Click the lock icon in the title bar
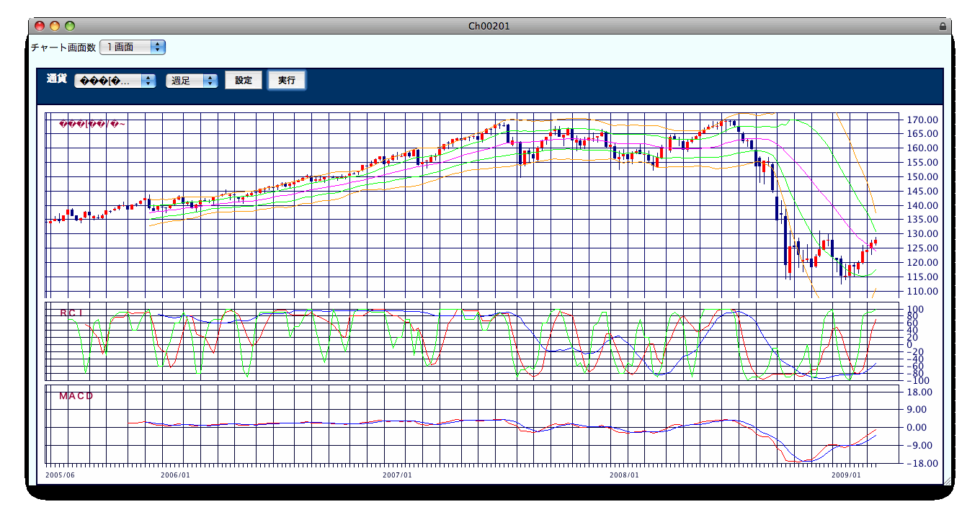Viewport: 980px width, 525px height. point(943,27)
